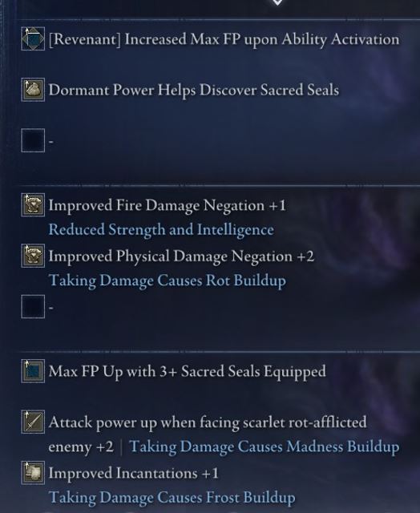Viewport: 420px width, 513px height.
Task: Select "Improved Fire Damage Negation +1" entry
Action: point(168,205)
